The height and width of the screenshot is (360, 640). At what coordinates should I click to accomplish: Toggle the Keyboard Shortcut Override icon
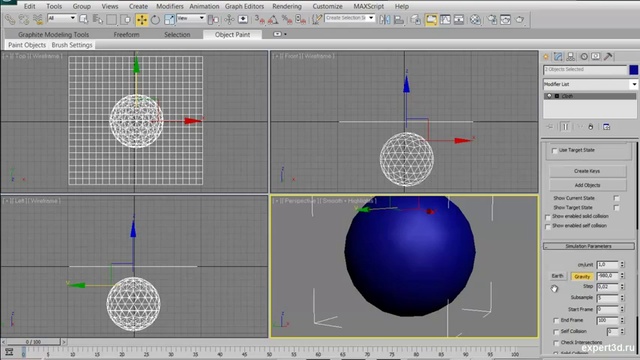tap(243, 19)
